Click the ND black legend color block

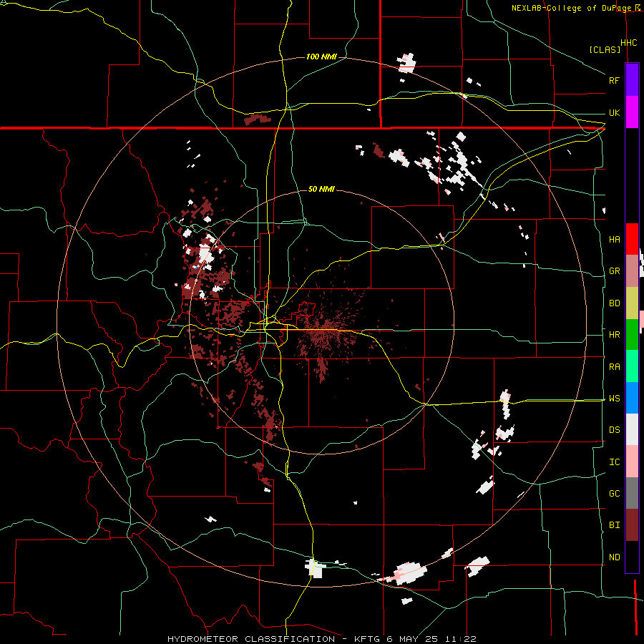(632, 557)
